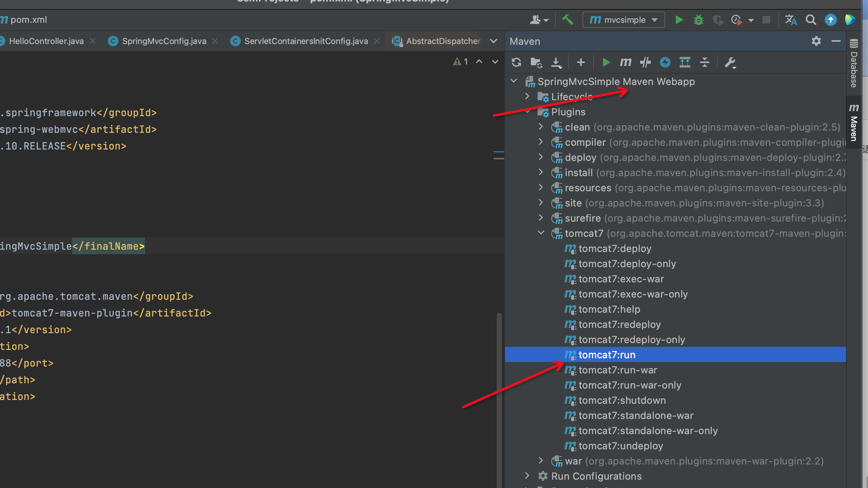Close ServletContainersInitConfig.java tab
Screen dimensions: 868x488
(x=377, y=41)
